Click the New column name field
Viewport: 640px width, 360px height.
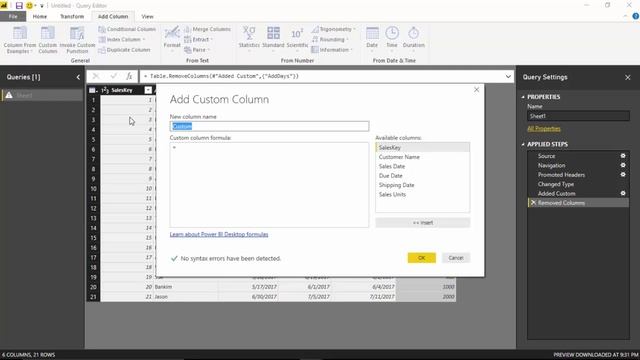click(269, 126)
